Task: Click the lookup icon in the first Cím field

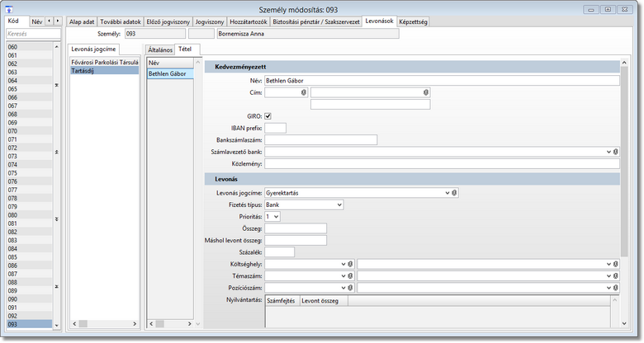Action: (304, 92)
